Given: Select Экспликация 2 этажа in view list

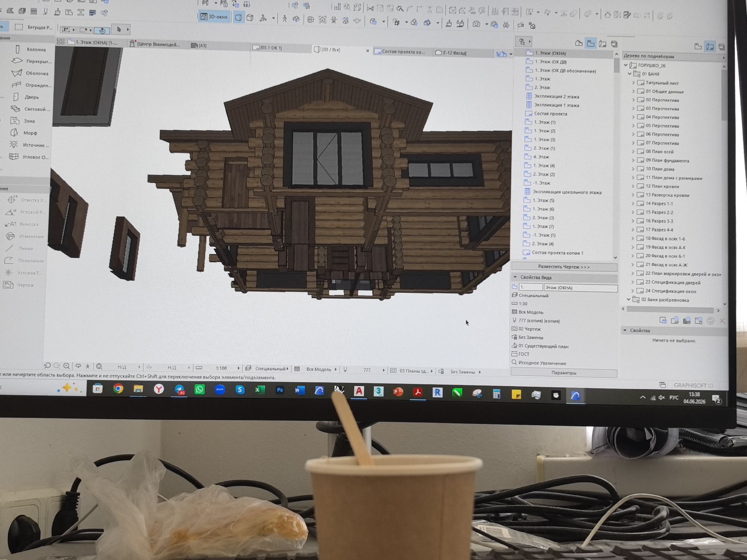Looking at the screenshot, I should point(557,96).
